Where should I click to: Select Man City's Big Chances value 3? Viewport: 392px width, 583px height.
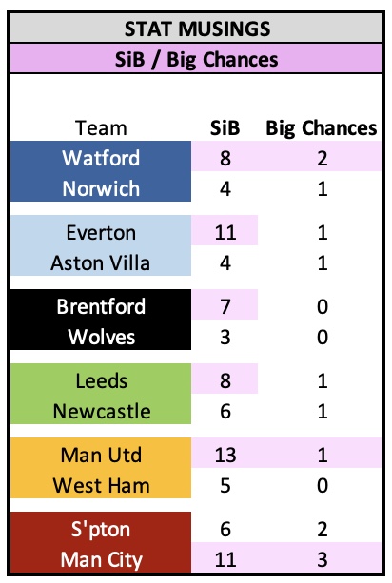click(322, 557)
